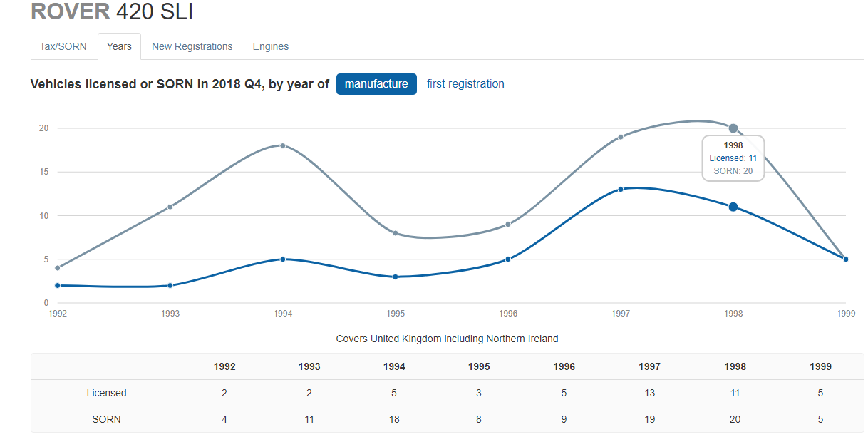Click the 1994 x-axis label on chart
This screenshot has height=437, width=868.
[283, 313]
